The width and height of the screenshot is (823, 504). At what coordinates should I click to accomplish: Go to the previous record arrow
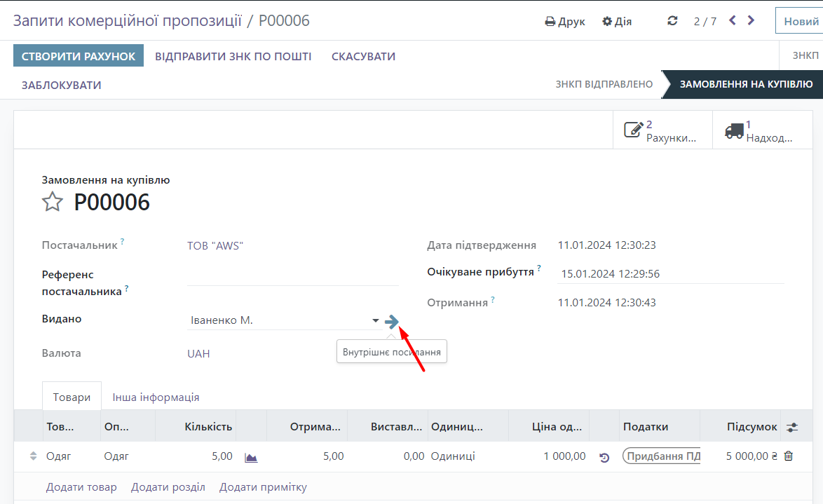point(733,21)
